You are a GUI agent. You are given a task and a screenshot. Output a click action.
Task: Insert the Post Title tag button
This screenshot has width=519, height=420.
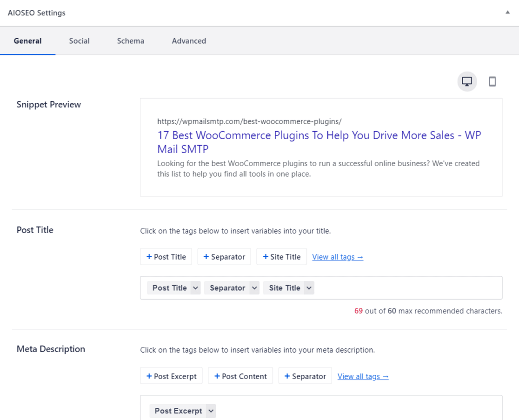point(166,257)
